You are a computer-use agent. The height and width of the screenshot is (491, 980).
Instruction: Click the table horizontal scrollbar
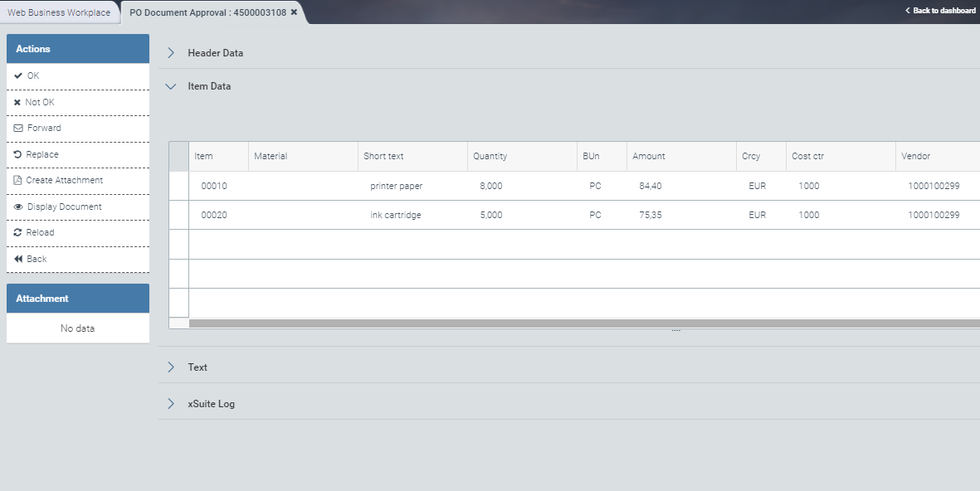581,323
